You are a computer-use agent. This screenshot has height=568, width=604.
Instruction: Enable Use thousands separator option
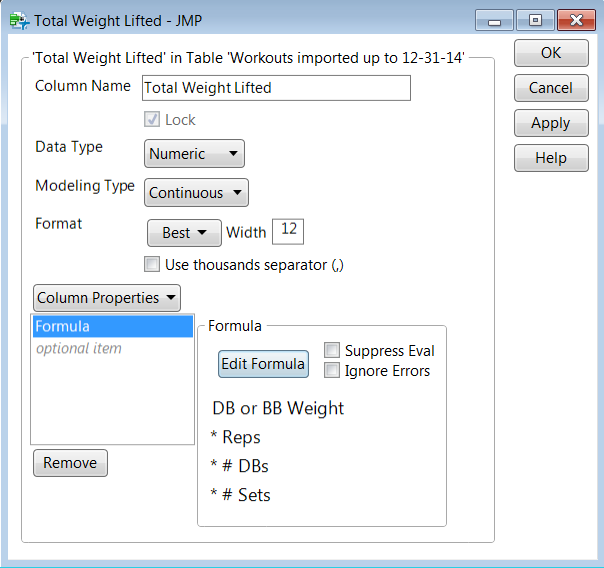tap(152, 265)
